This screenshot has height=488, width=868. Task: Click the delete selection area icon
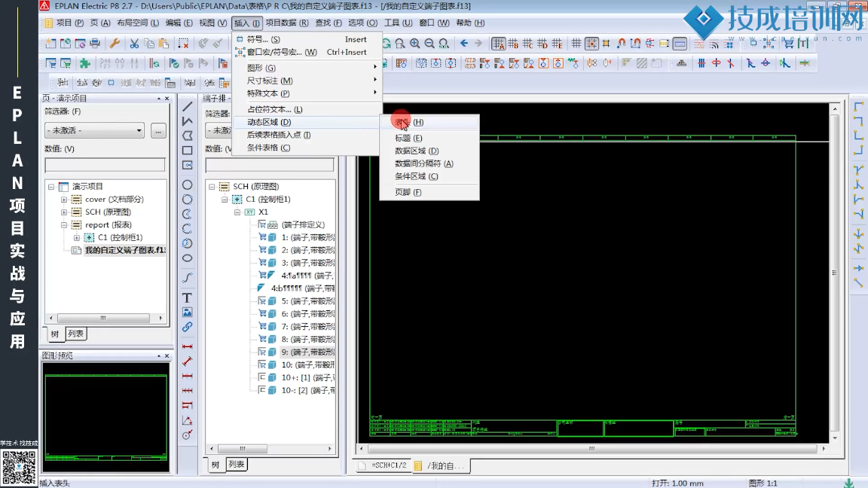point(183,43)
